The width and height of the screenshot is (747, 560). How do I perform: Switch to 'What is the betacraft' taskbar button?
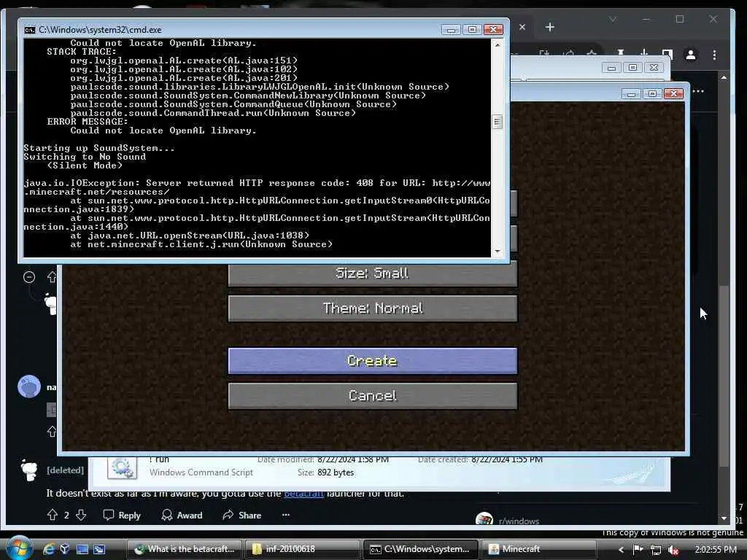(x=185, y=549)
